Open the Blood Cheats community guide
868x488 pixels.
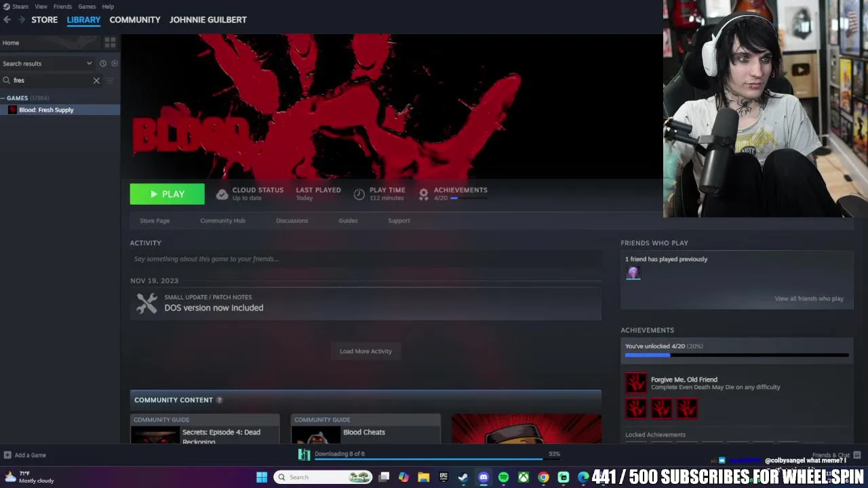point(366,429)
